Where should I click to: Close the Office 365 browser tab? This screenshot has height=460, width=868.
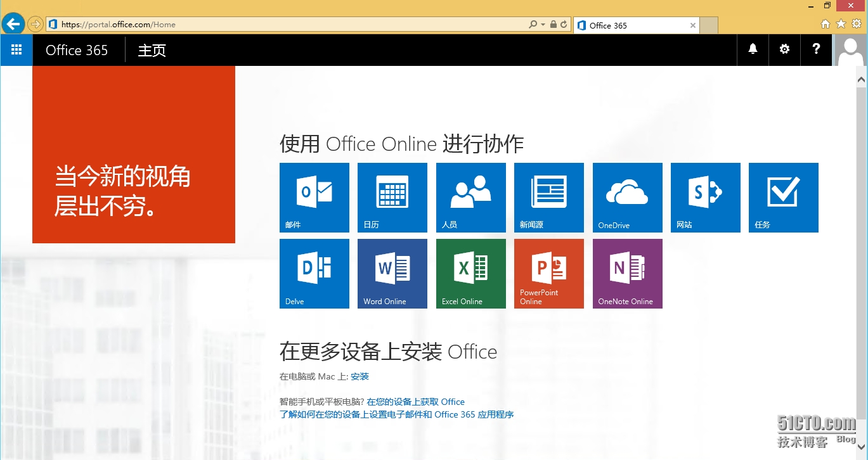tap(693, 25)
